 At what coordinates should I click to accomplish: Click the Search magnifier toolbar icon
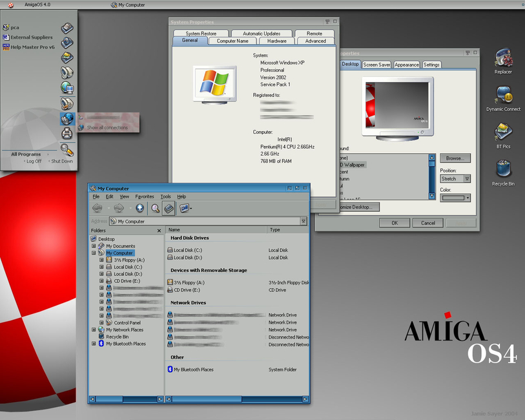tap(155, 208)
